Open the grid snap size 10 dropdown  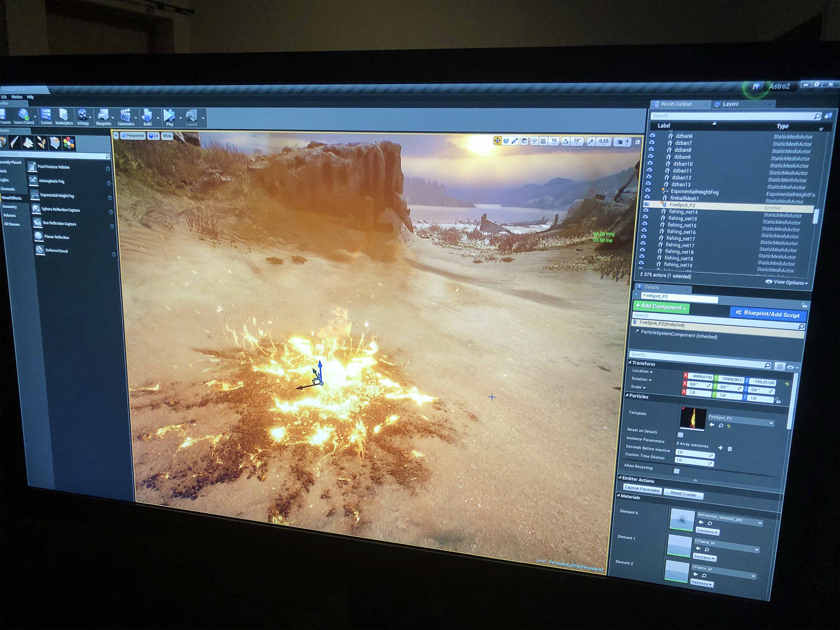(554, 141)
